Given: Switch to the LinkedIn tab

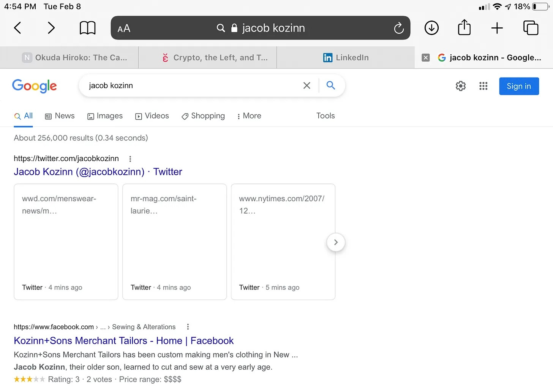Looking at the screenshot, I should pyautogui.click(x=346, y=57).
